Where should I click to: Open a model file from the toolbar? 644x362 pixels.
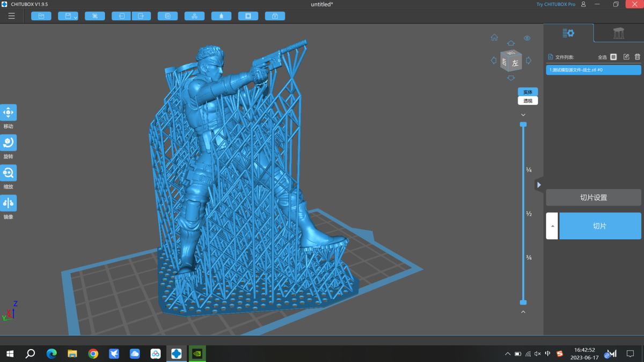41,16
